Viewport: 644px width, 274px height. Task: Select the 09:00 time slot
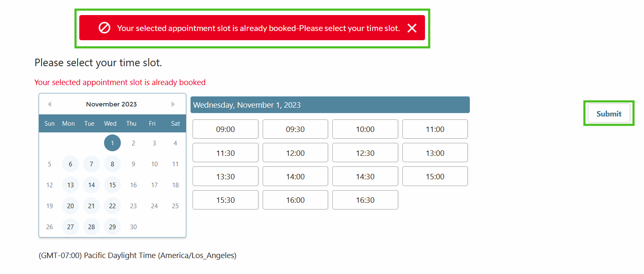pyautogui.click(x=225, y=129)
